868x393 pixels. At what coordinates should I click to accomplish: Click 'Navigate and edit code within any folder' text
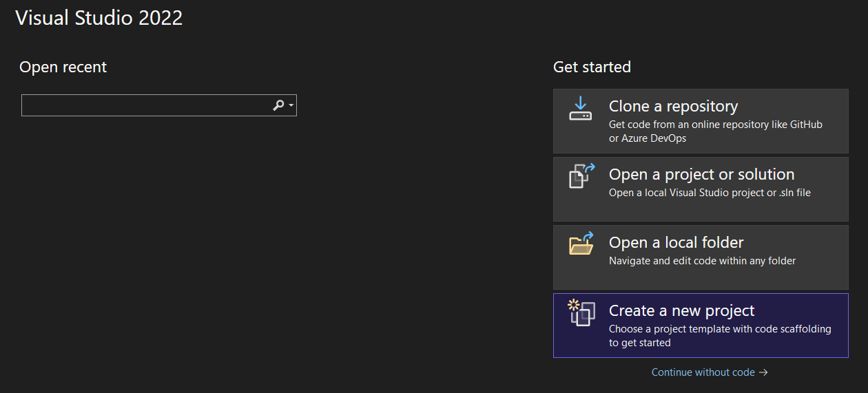tap(702, 261)
